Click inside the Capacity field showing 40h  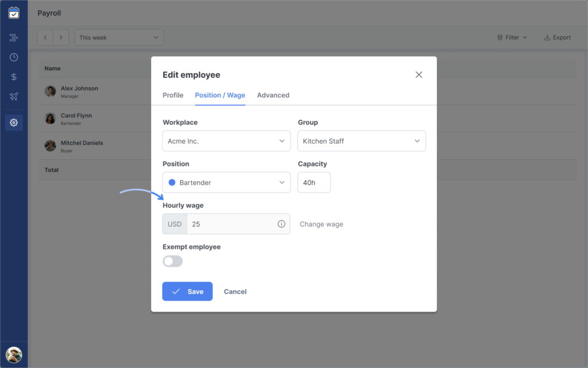coord(314,182)
